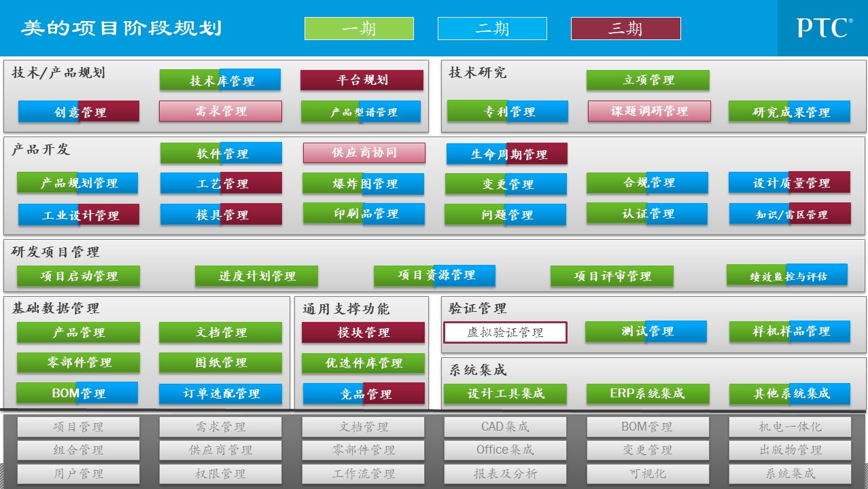Screen dimensions: 868x489
Task: Open the 测试管理 box
Action: [x=646, y=331]
